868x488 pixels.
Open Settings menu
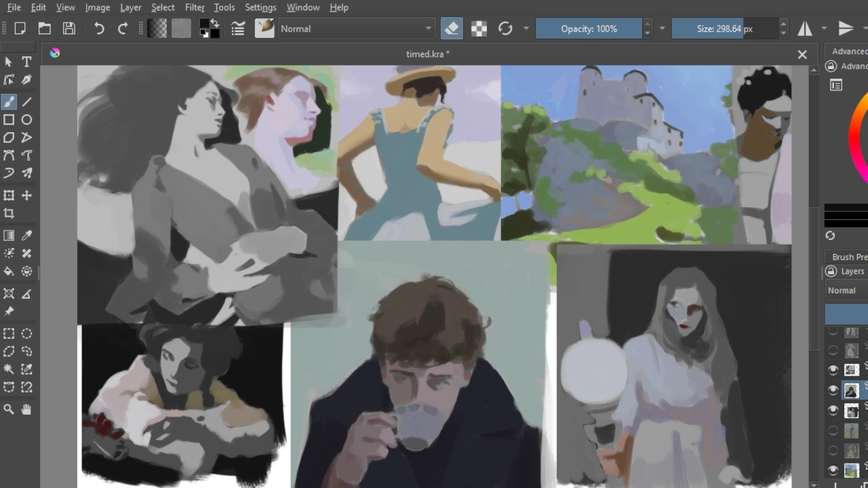click(x=260, y=7)
